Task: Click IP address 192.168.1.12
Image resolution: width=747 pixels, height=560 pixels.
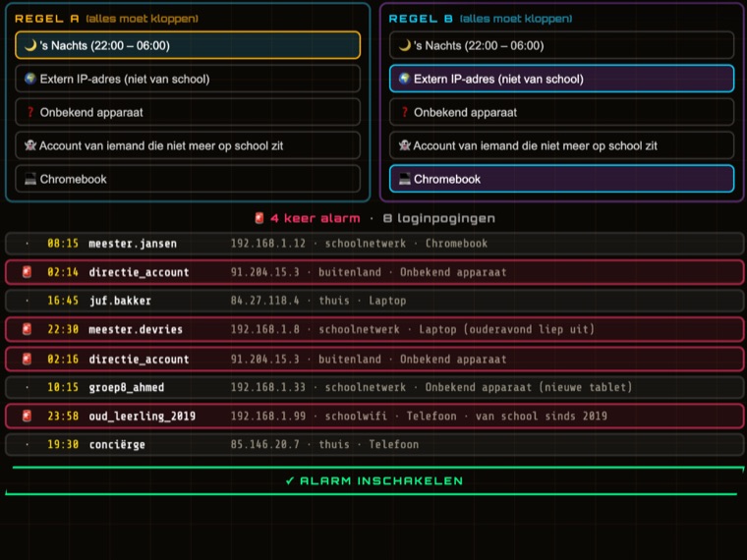Action: point(268,244)
